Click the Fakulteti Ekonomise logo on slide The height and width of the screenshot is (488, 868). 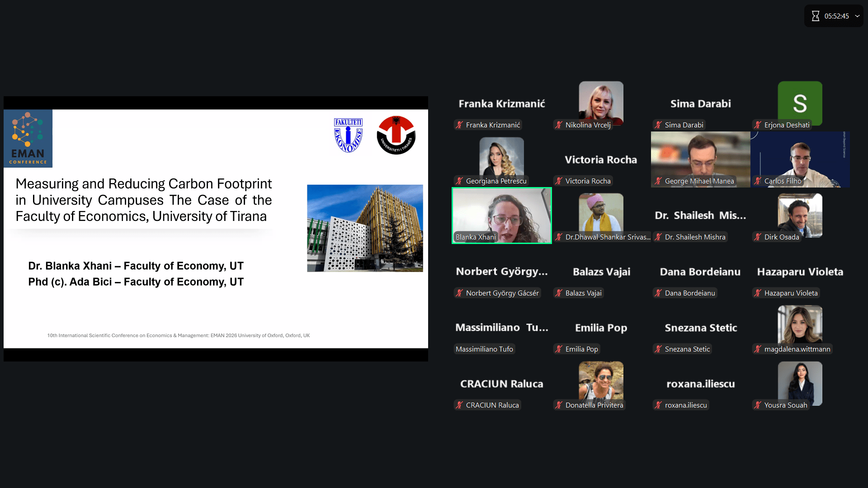pos(348,135)
